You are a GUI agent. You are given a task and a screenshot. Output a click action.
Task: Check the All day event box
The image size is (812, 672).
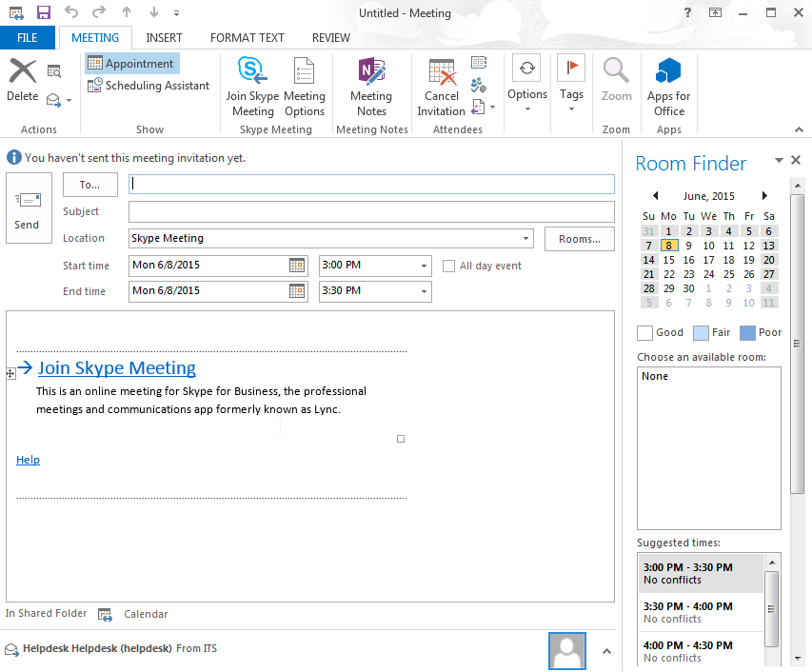(449, 266)
